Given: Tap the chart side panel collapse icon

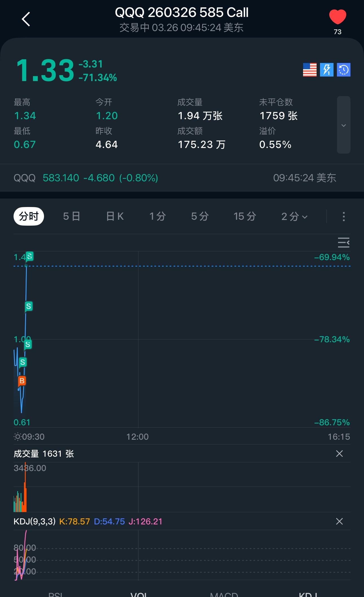Looking at the screenshot, I should pos(343,243).
